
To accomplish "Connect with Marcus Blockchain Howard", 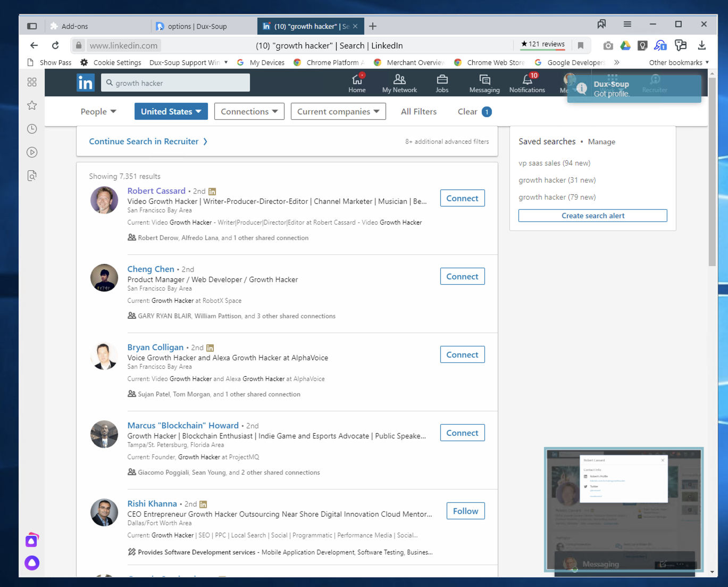I will [462, 433].
